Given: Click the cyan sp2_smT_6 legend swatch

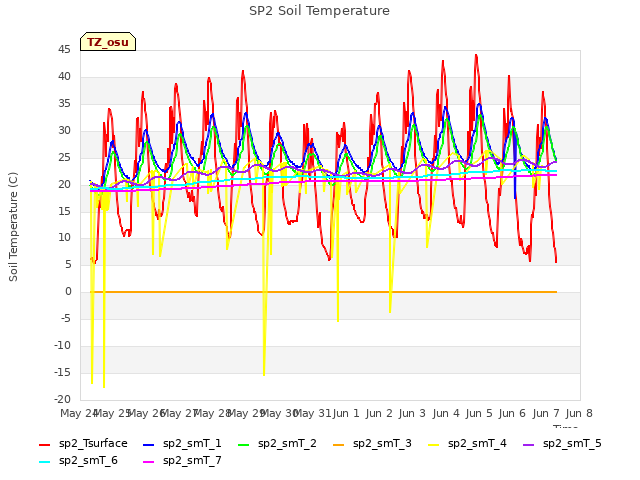Looking at the screenshot, I should (x=44, y=462).
